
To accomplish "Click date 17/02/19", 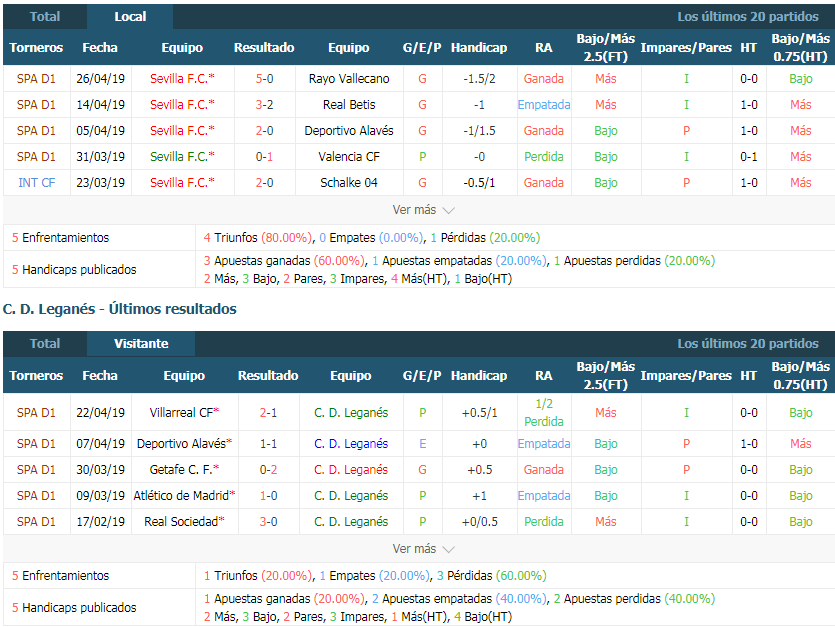I will [100, 522].
